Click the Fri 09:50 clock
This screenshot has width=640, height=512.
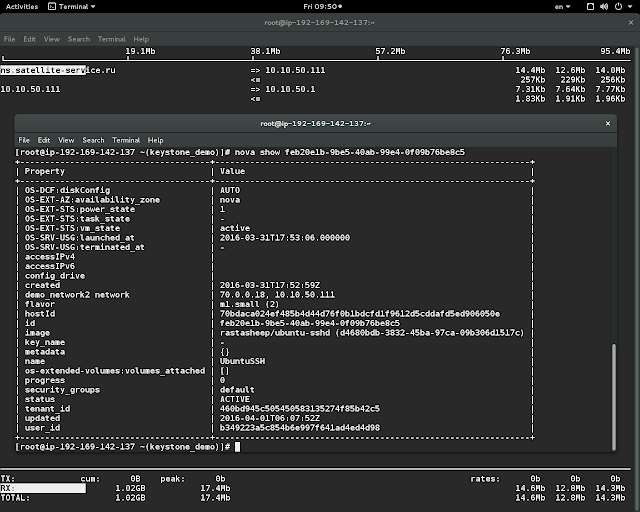[322, 7]
